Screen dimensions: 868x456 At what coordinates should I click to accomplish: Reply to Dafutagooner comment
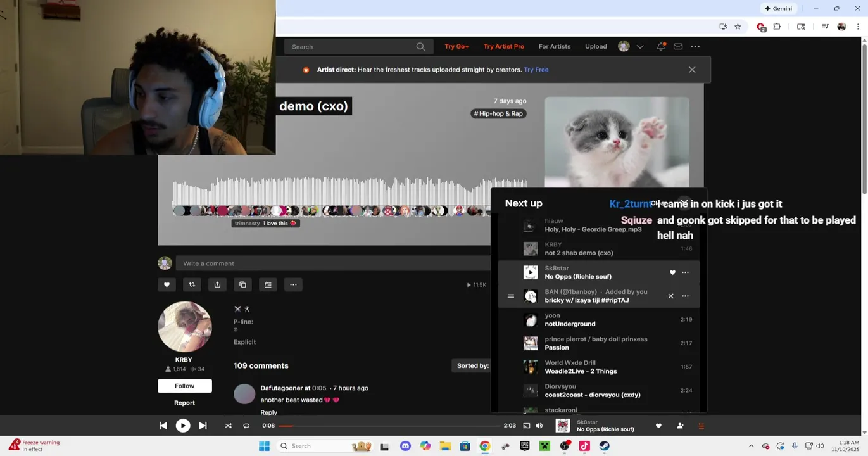coord(268,412)
